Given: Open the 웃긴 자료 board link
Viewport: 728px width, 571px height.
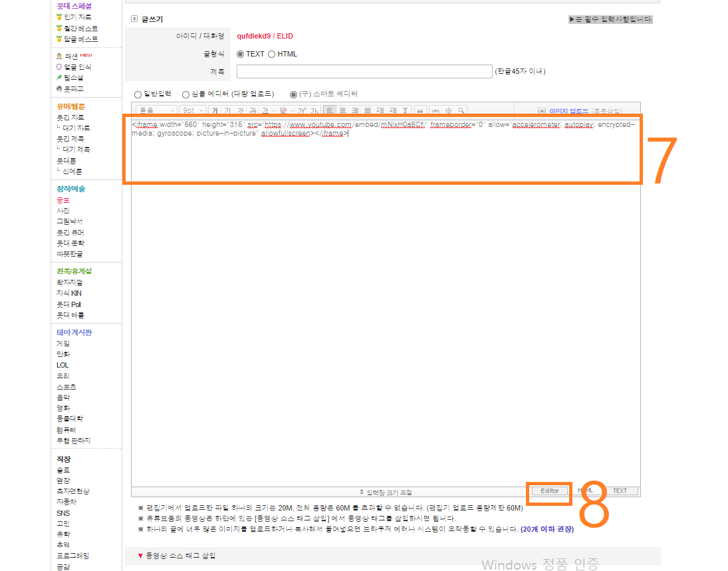Looking at the screenshot, I should [70, 118].
